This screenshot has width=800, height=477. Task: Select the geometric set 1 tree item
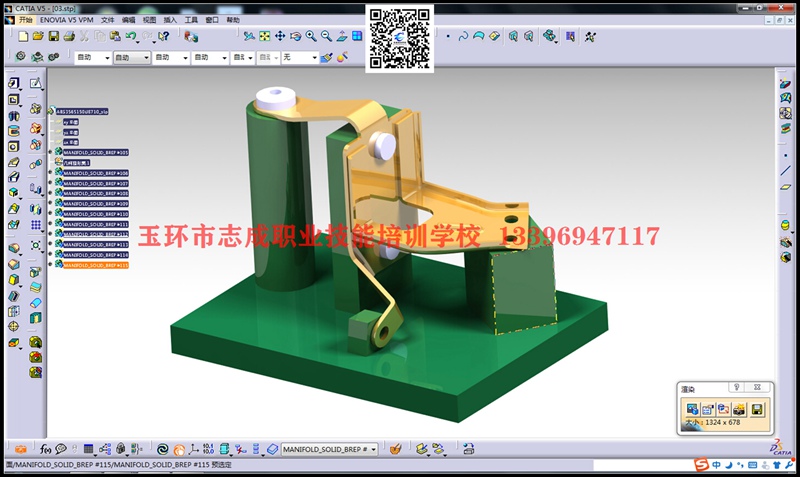click(x=77, y=163)
